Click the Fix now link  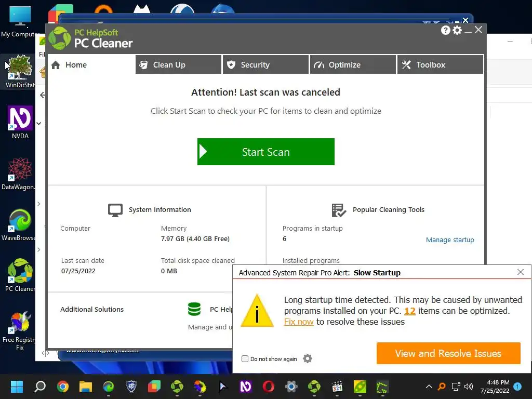299,322
